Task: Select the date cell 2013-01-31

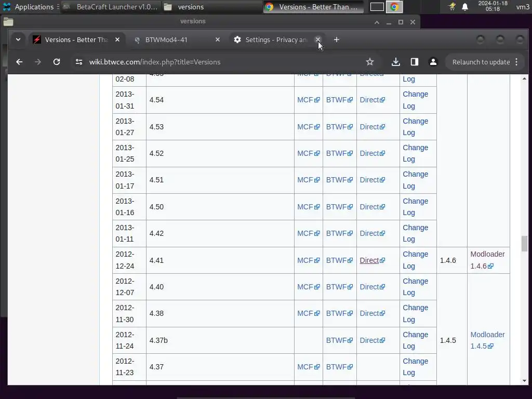Action: 129,100
